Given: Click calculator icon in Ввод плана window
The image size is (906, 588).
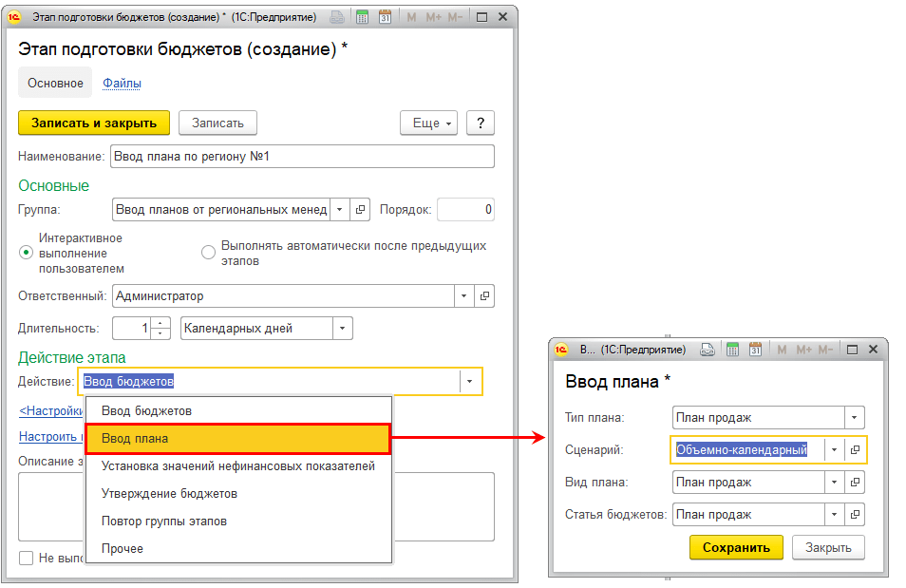Looking at the screenshot, I should pos(732,350).
